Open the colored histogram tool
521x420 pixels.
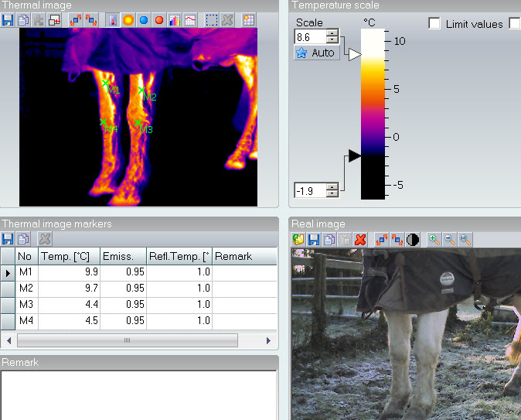click(175, 20)
